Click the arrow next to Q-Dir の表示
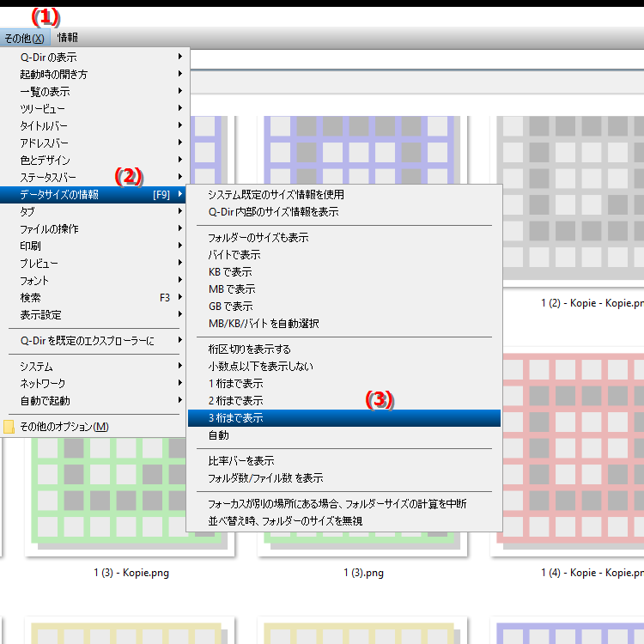644x644 pixels. tap(180, 57)
